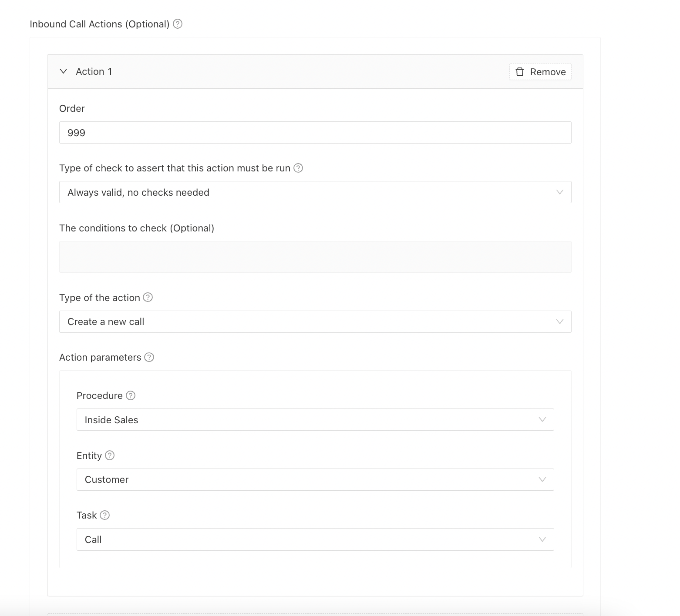680x616 pixels.
Task: Click the conditions to check text area
Action: tap(315, 257)
